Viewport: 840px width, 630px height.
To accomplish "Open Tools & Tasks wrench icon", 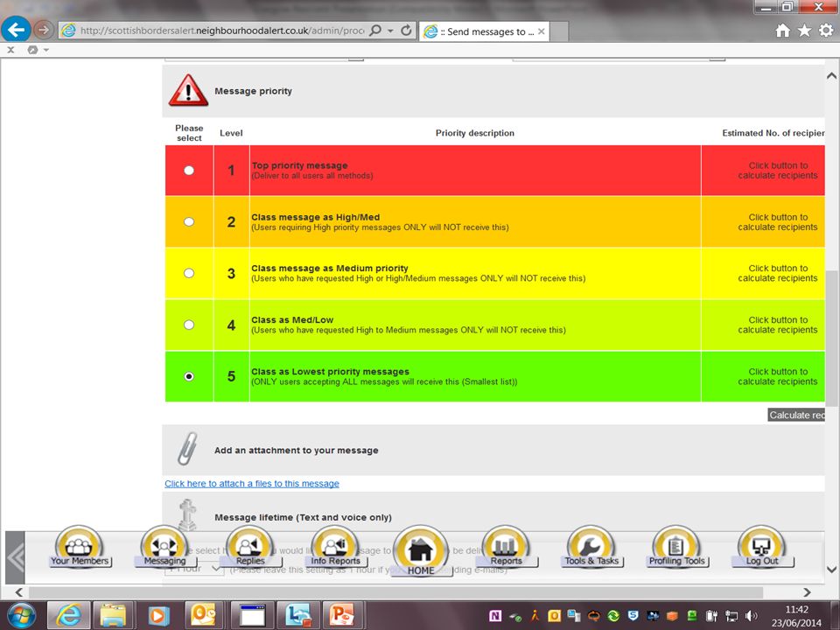I will 591,547.
